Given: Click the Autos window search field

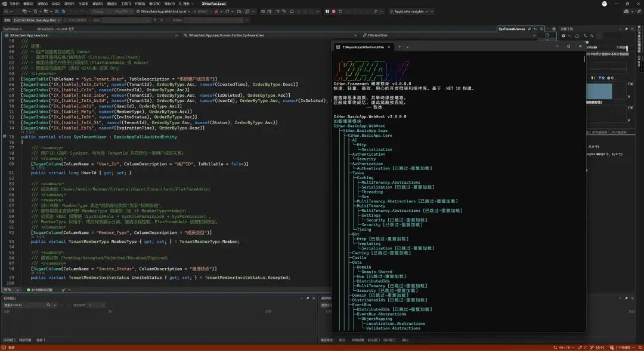Looking at the screenshot, I should pyautogui.click(x=24, y=305).
